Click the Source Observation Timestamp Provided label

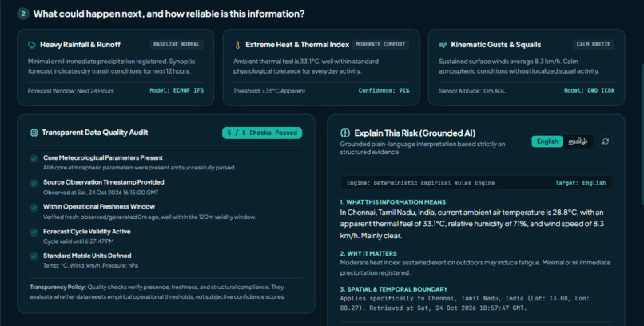point(104,182)
